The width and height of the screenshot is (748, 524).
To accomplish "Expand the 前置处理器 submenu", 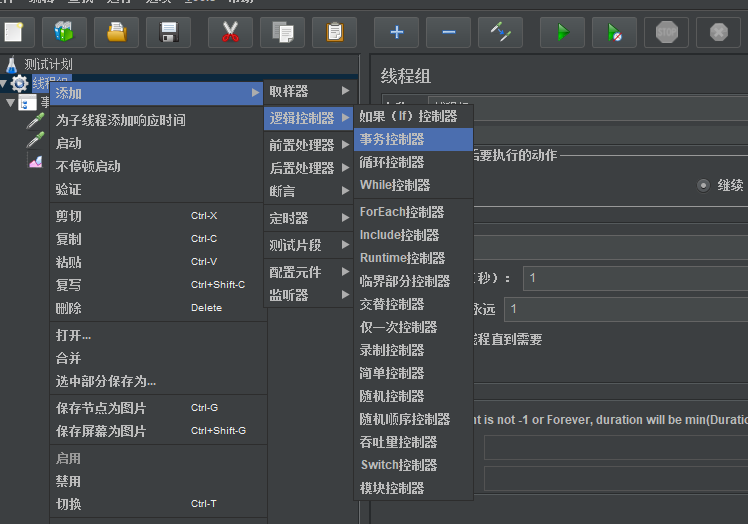I will (309, 145).
